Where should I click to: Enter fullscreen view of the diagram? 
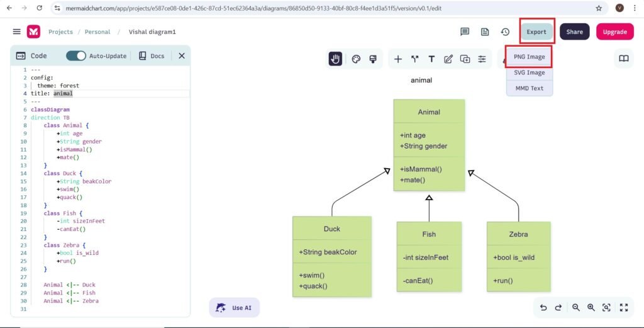coord(624,307)
